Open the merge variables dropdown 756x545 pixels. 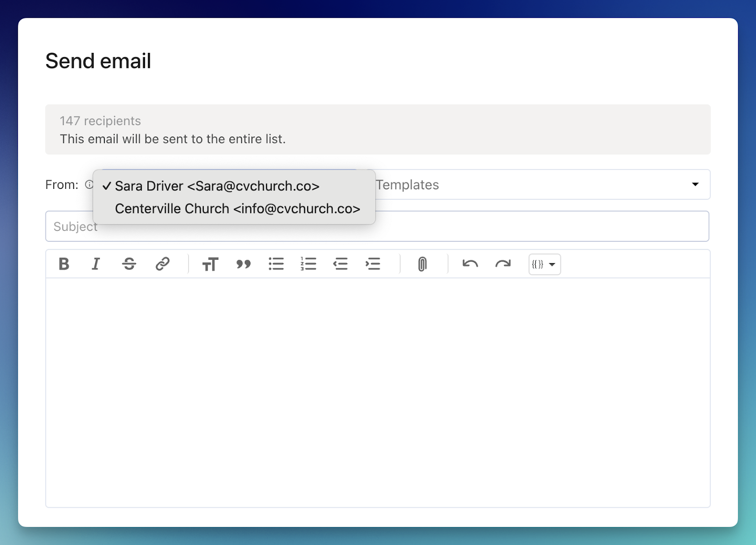(544, 264)
